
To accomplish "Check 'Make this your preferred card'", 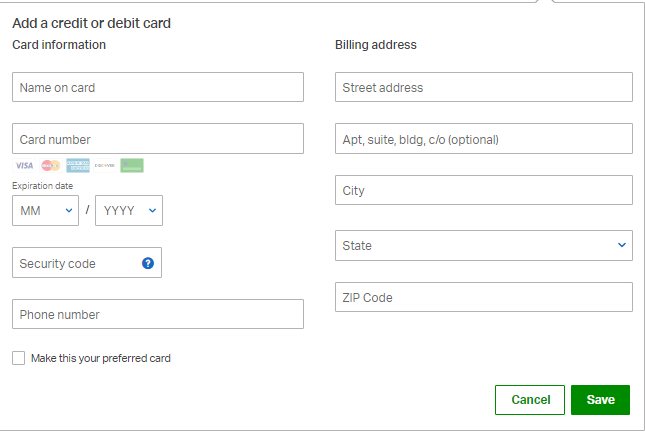I will click(19, 358).
